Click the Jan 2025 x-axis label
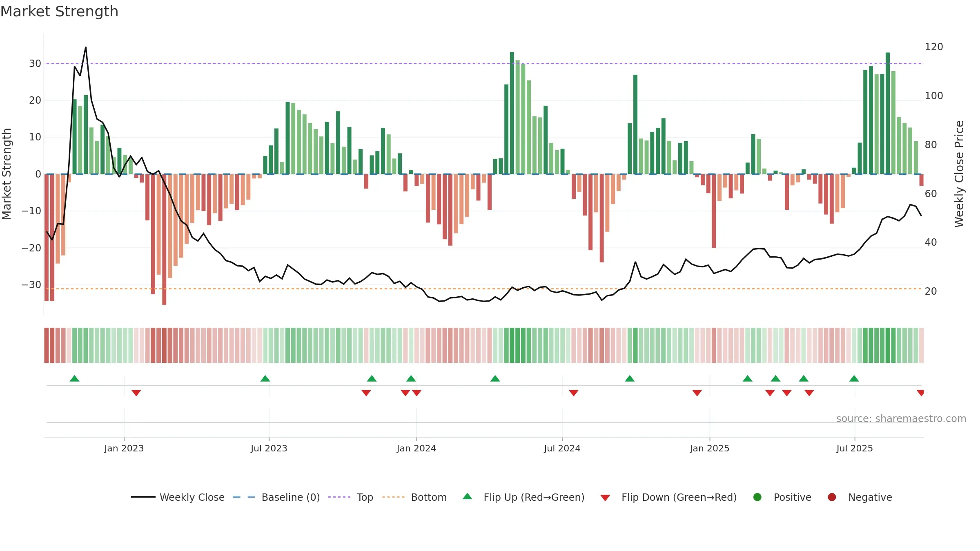 tap(710, 448)
